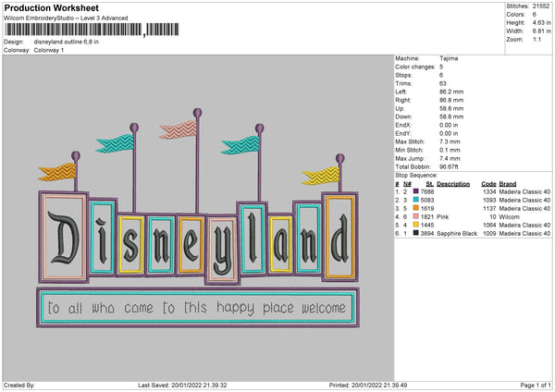This screenshot has height=392, width=555.
Task: Click the 'Wilcom' brand in the Pink row
Action: click(510, 217)
